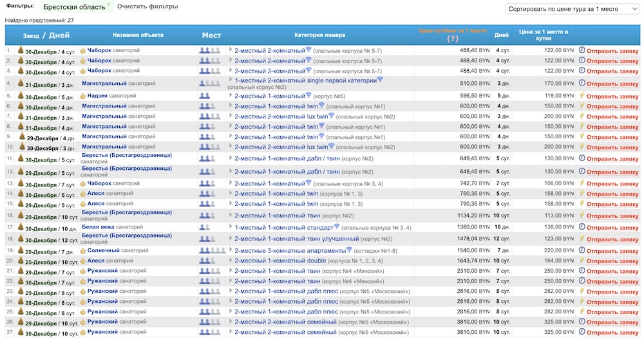Open the sort-by-price dropdown
644x341 pixels.
pyautogui.click(x=571, y=9)
